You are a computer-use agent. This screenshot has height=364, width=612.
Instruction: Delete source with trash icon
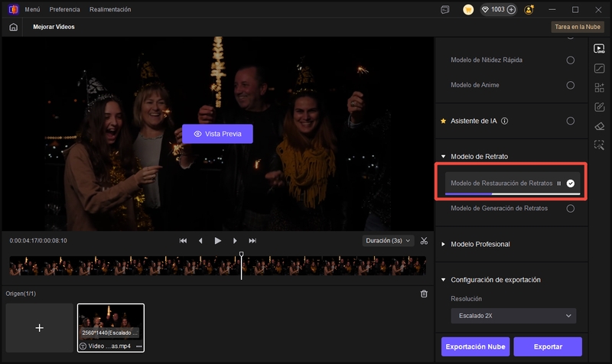[425, 294]
